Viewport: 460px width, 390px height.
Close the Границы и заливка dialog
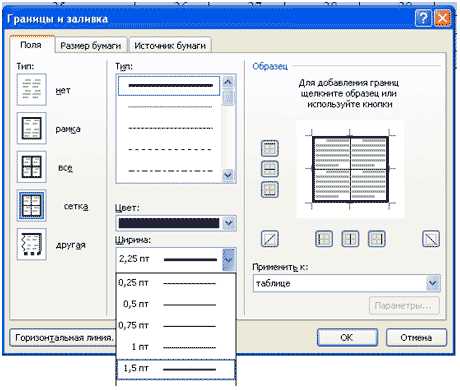pos(442,18)
